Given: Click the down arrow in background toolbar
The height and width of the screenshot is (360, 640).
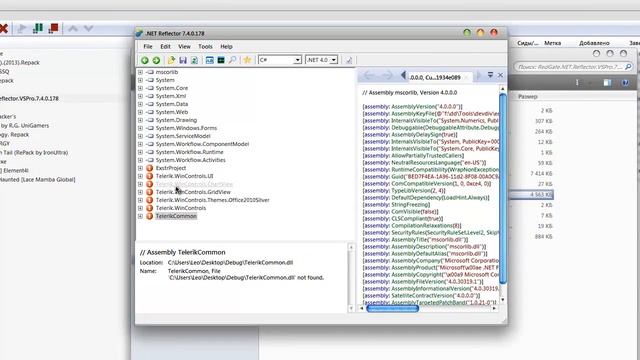Looking at the screenshot, I should (89, 28).
